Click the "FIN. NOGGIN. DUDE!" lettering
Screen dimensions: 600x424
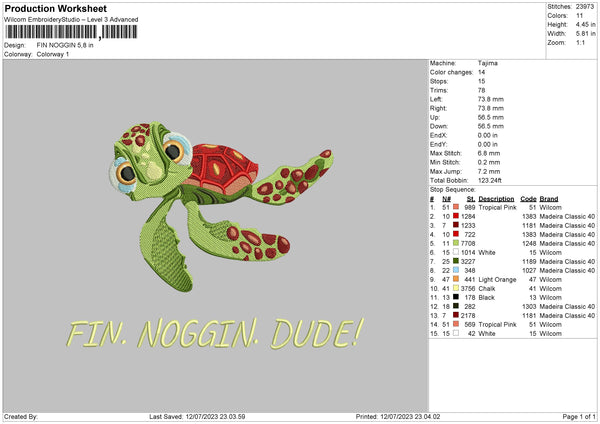[x=215, y=334]
